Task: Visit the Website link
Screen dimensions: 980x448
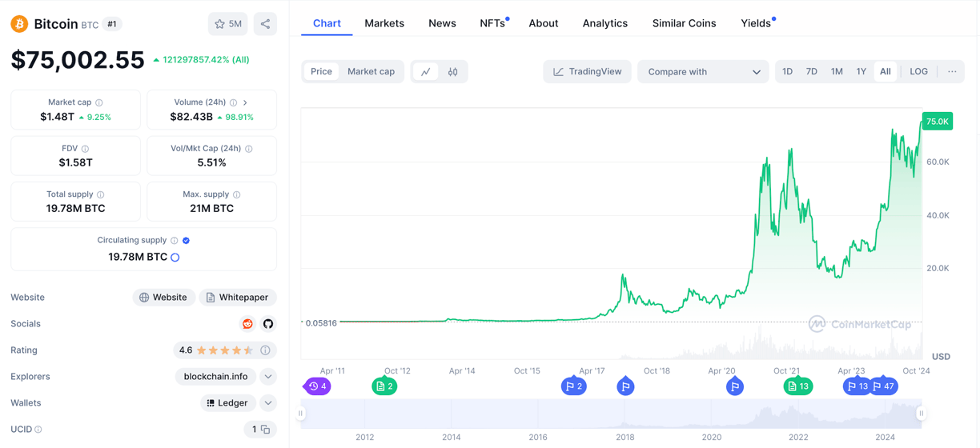Action: (163, 298)
